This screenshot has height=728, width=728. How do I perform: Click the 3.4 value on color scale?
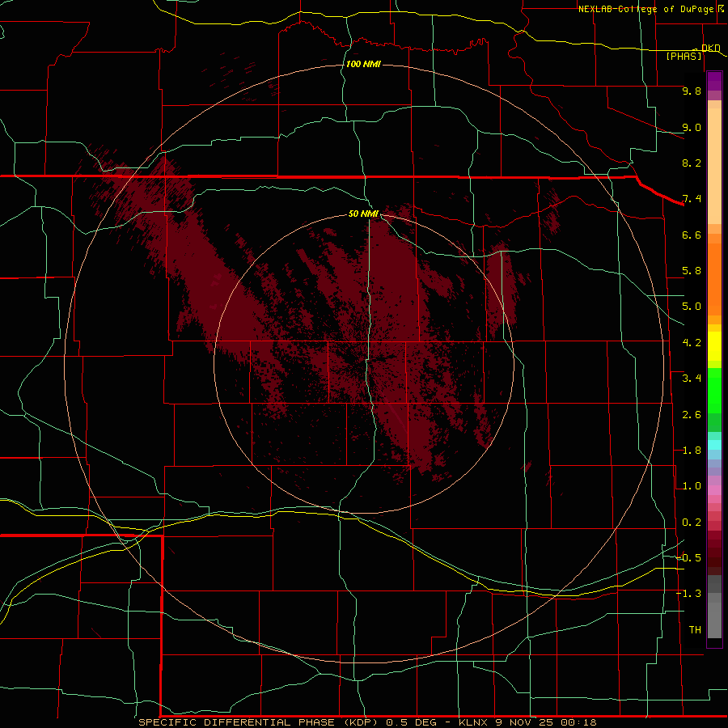[692, 379]
